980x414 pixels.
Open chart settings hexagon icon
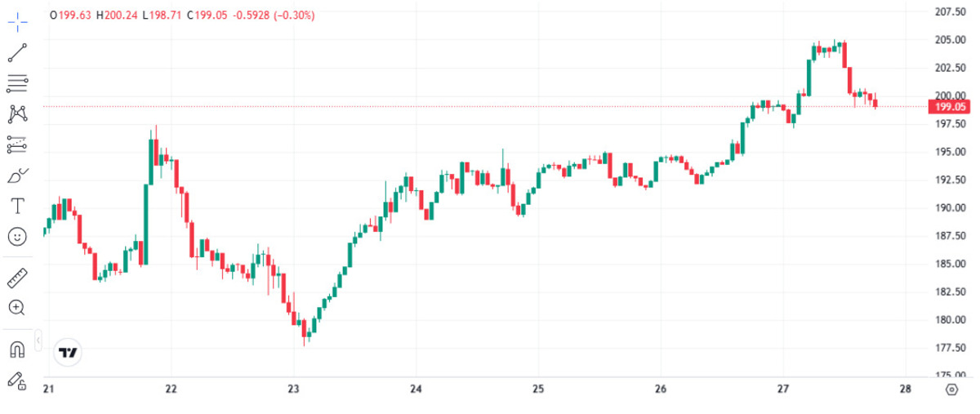(951, 389)
